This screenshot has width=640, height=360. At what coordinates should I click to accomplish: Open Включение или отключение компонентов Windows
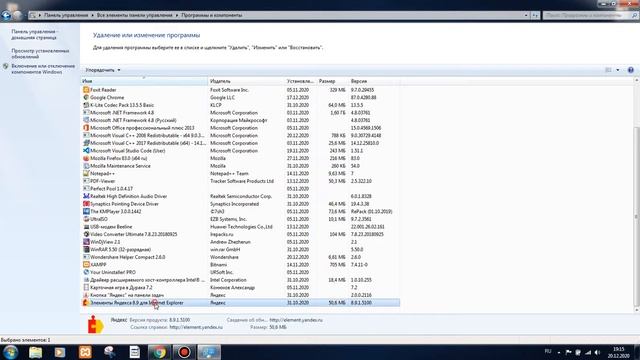[x=43, y=69]
